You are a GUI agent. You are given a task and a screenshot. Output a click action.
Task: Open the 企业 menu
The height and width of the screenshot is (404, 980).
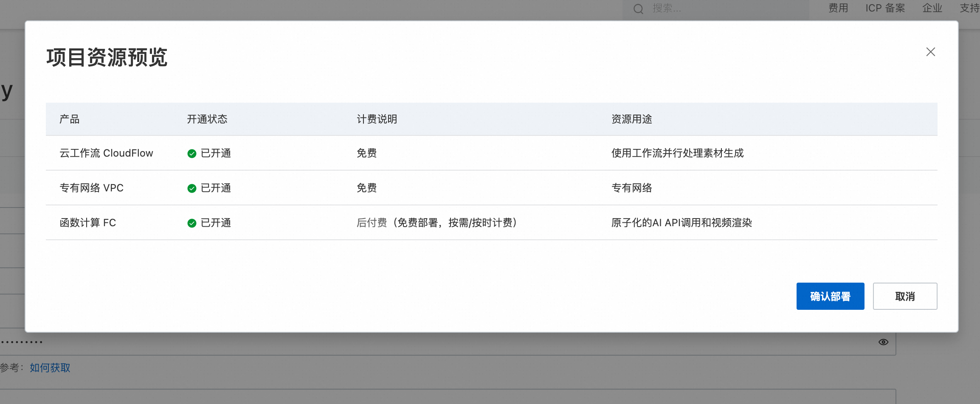932,8
